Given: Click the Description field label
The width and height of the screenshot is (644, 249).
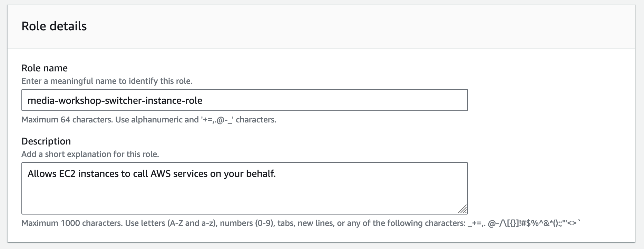Looking at the screenshot, I should tap(46, 141).
